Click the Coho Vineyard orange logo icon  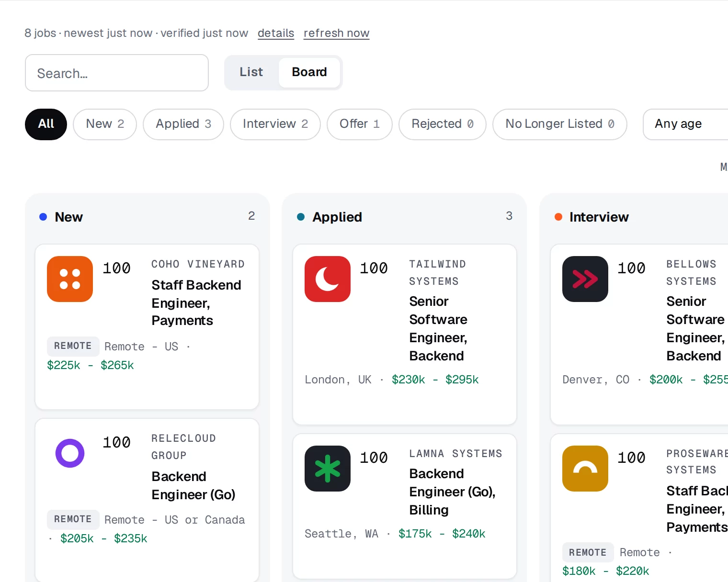[70, 279]
